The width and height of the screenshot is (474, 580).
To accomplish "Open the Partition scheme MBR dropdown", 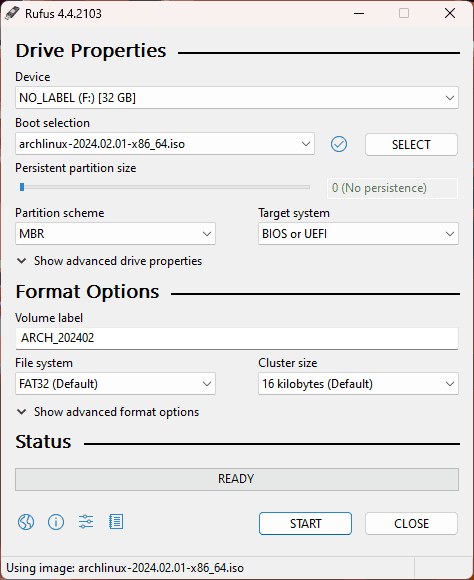I will tap(115, 234).
